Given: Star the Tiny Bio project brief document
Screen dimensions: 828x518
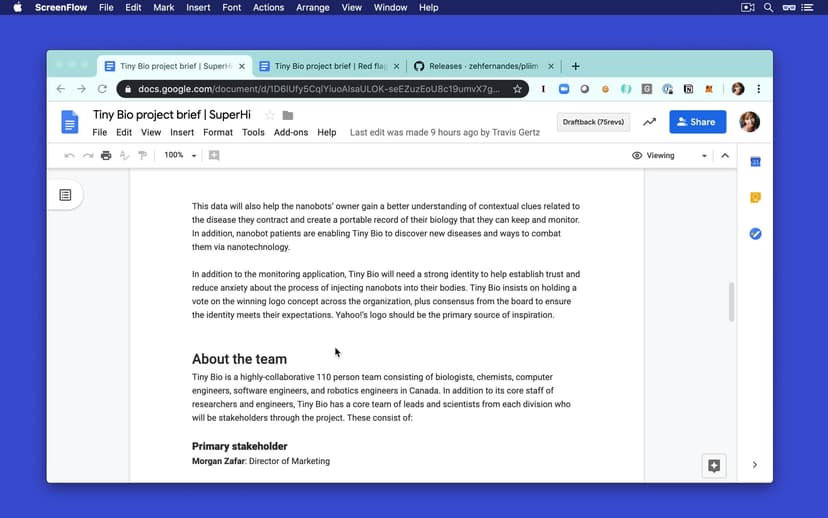Looking at the screenshot, I should [x=270, y=115].
